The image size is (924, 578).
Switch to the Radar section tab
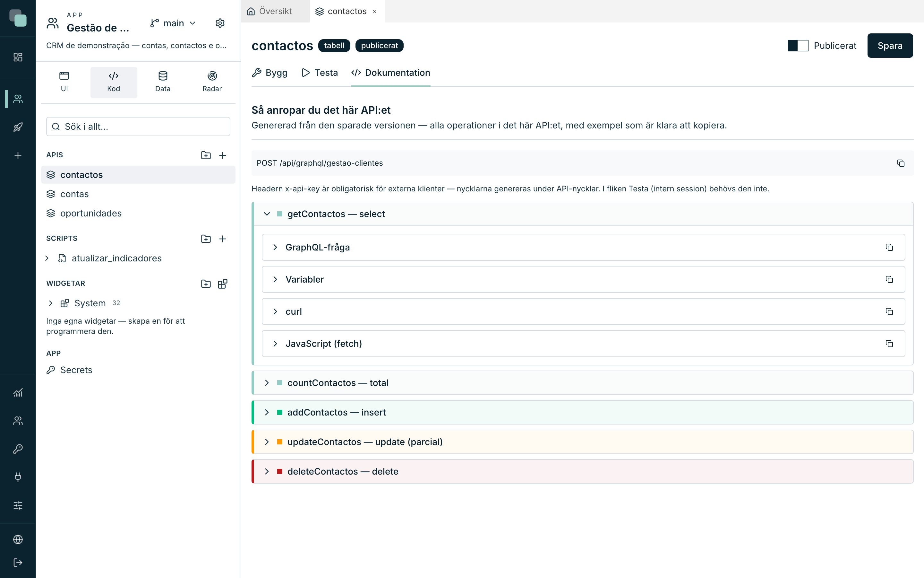212,82
